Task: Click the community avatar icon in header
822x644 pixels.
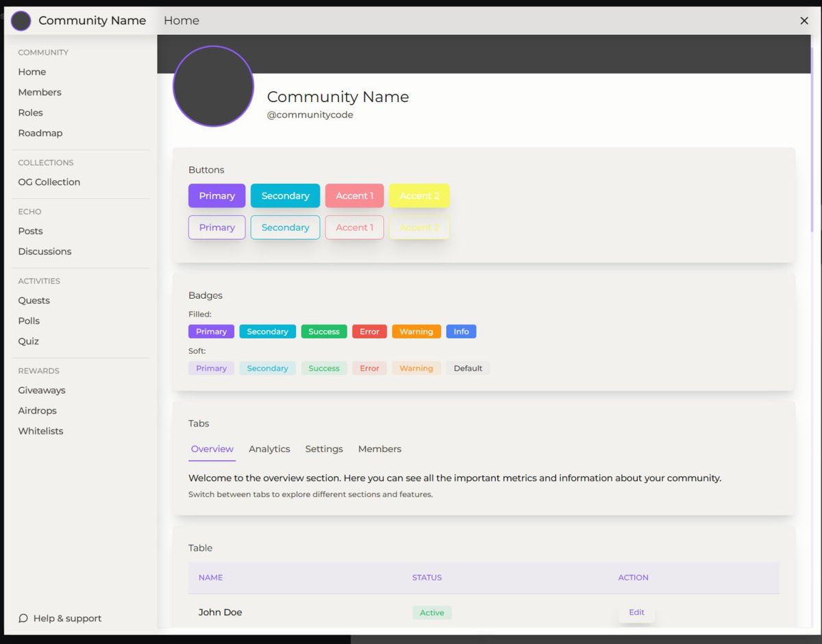Action: (x=21, y=21)
